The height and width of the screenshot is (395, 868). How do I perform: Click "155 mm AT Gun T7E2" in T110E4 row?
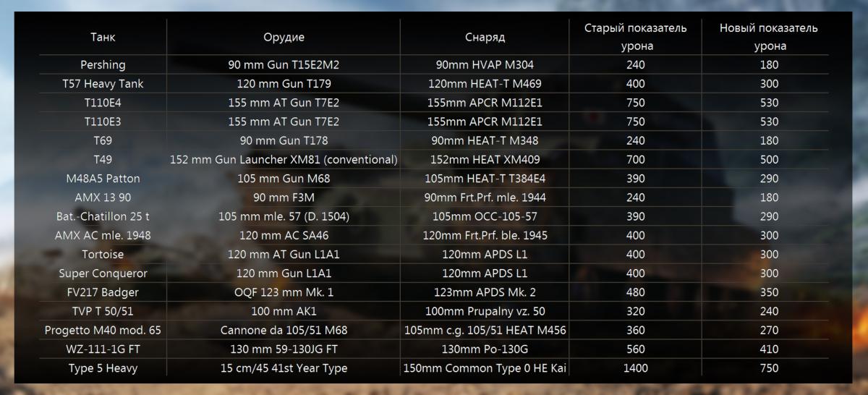coord(284,102)
